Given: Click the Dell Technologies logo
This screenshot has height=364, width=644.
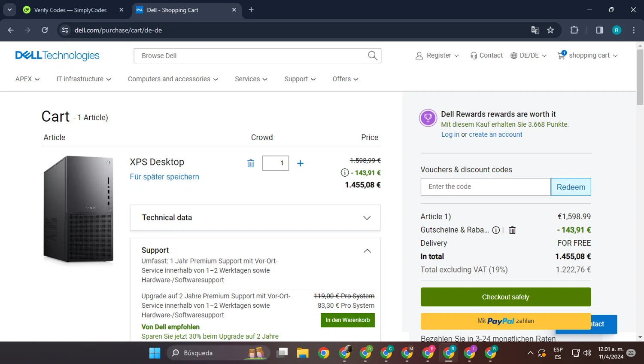Looking at the screenshot, I should tap(57, 55).
